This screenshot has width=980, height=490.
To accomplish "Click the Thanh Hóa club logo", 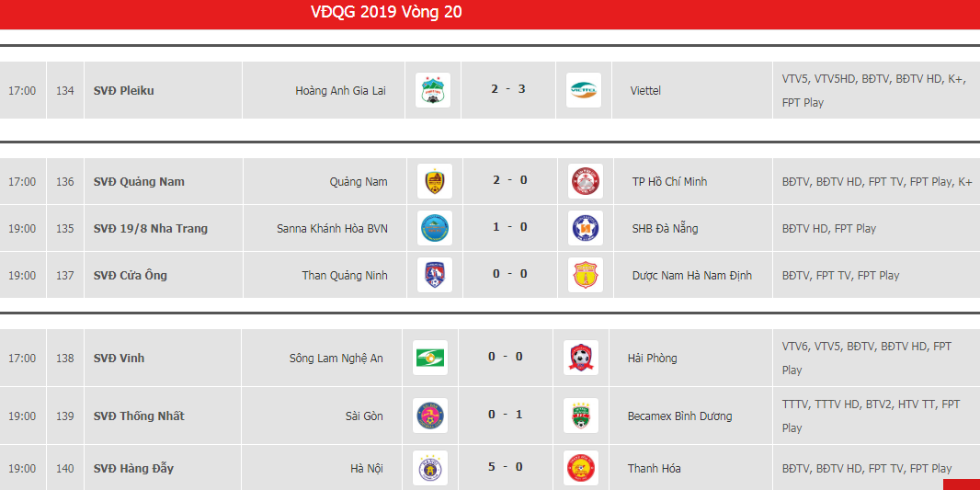I will click(581, 468).
